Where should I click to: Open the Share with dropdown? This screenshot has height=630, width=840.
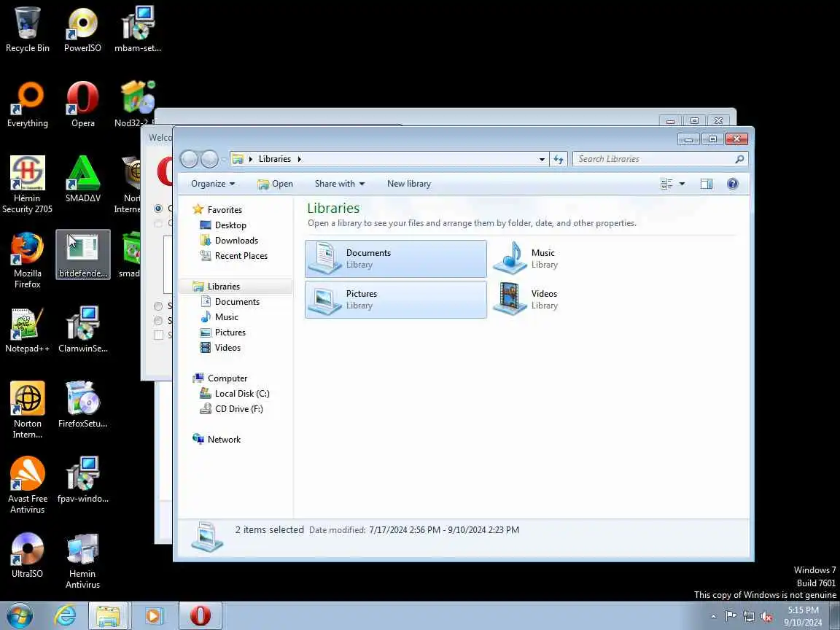pos(340,184)
